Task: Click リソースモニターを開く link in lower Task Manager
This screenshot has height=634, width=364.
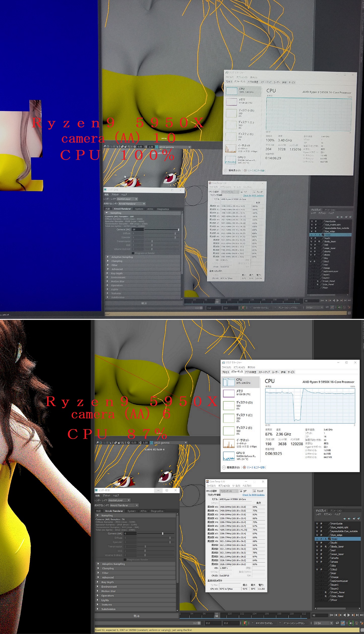Action: pos(256,467)
